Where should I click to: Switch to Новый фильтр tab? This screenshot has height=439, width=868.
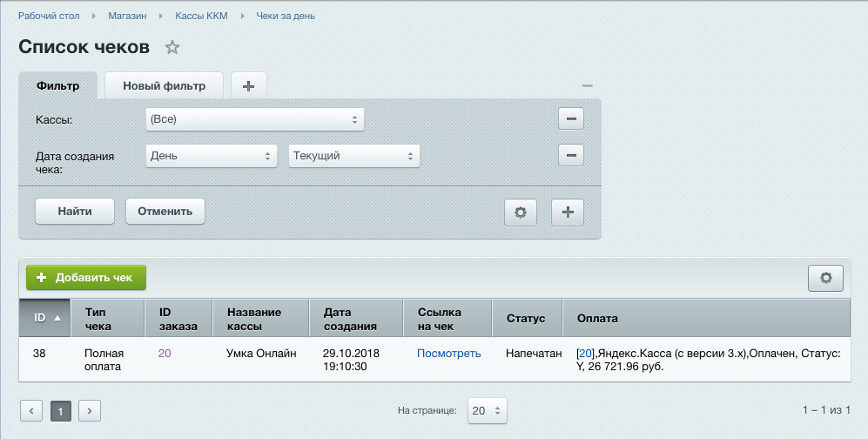(164, 85)
